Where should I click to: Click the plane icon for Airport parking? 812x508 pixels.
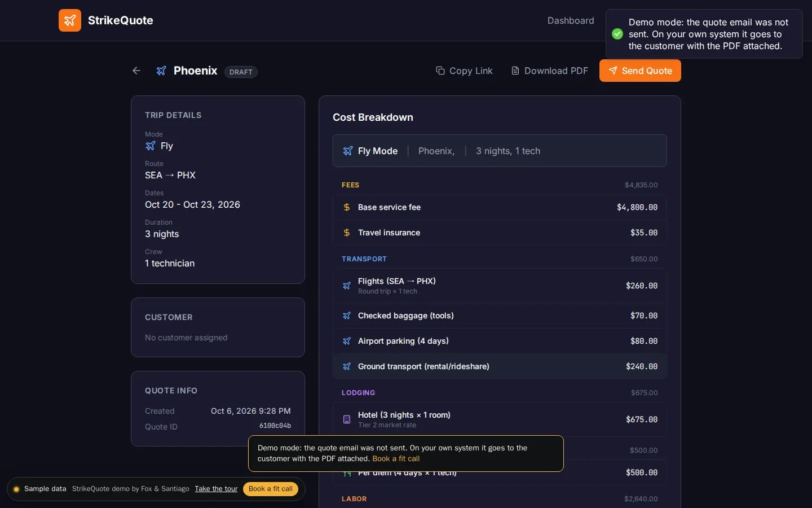347,341
